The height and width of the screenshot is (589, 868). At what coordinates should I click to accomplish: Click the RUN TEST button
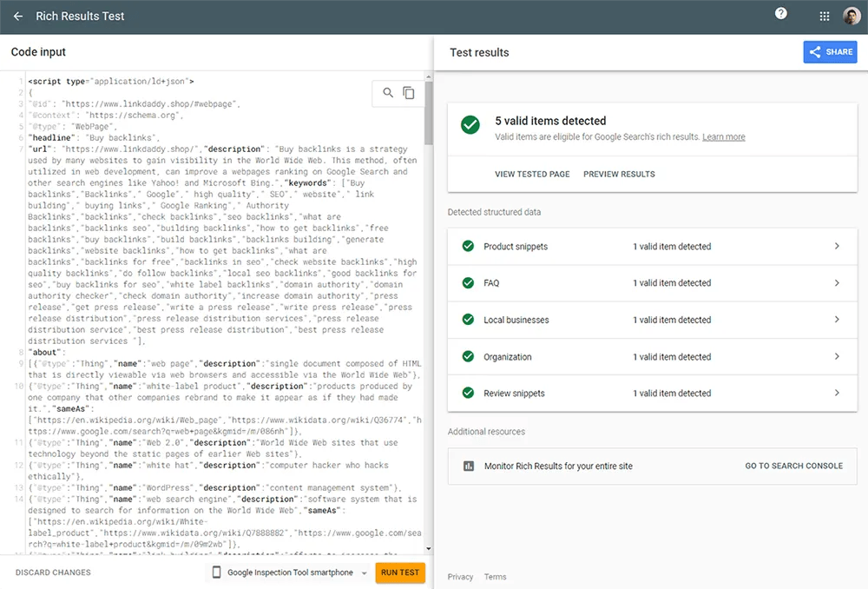click(x=399, y=572)
